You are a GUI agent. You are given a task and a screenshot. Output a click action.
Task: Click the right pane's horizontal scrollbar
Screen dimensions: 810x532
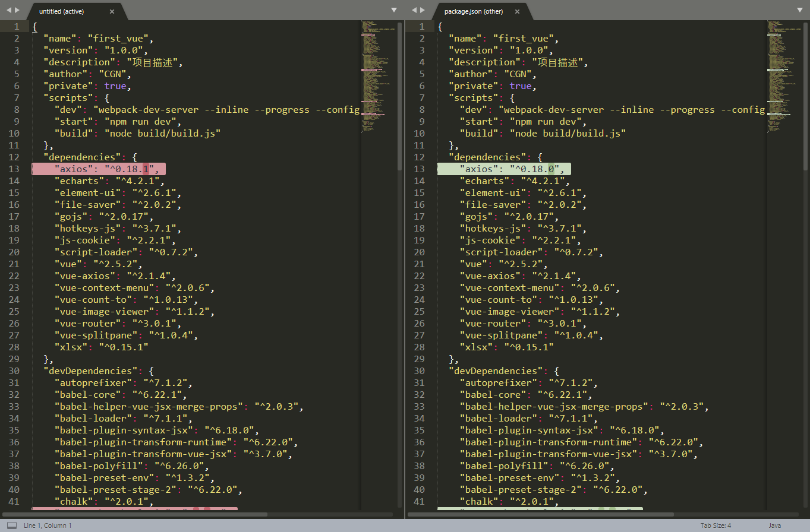click(x=541, y=514)
